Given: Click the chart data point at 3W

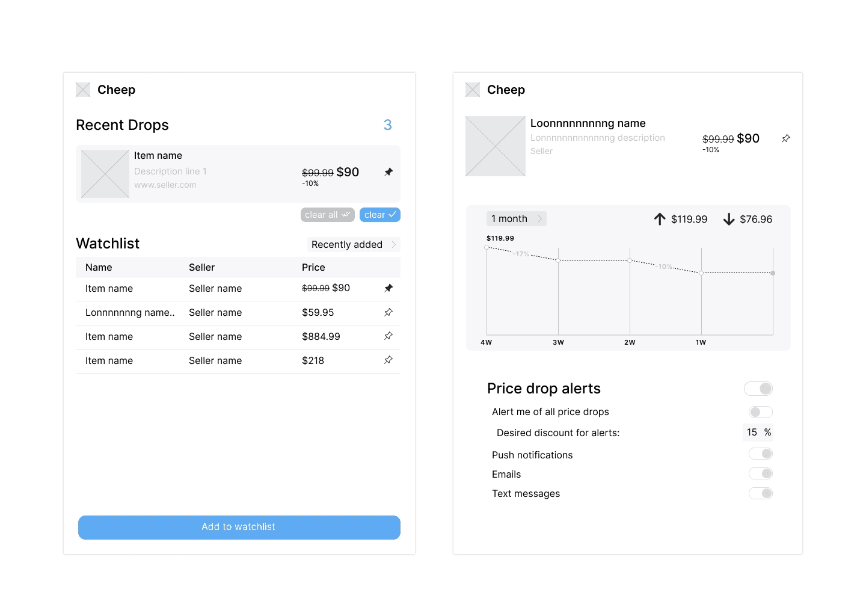Looking at the screenshot, I should (558, 260).
